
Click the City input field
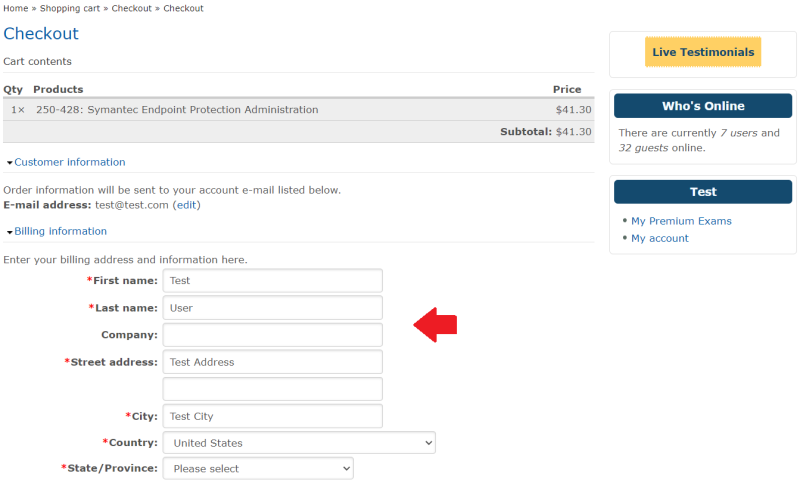(x=272, y=416)
